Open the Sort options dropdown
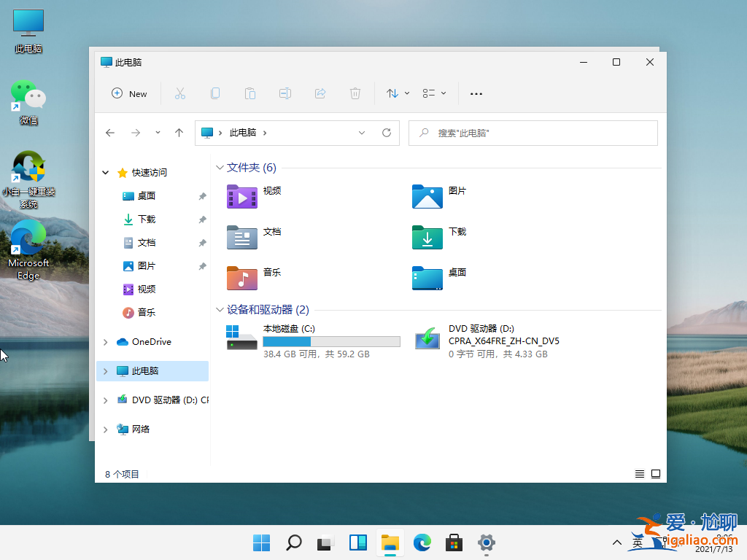 click(396, 93)
